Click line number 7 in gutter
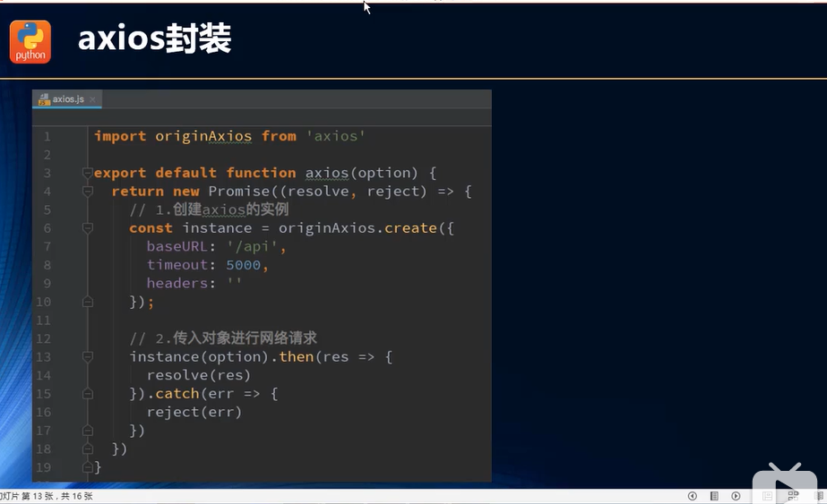The width and height of the screenshot is (827, 504). click(47, 247)
